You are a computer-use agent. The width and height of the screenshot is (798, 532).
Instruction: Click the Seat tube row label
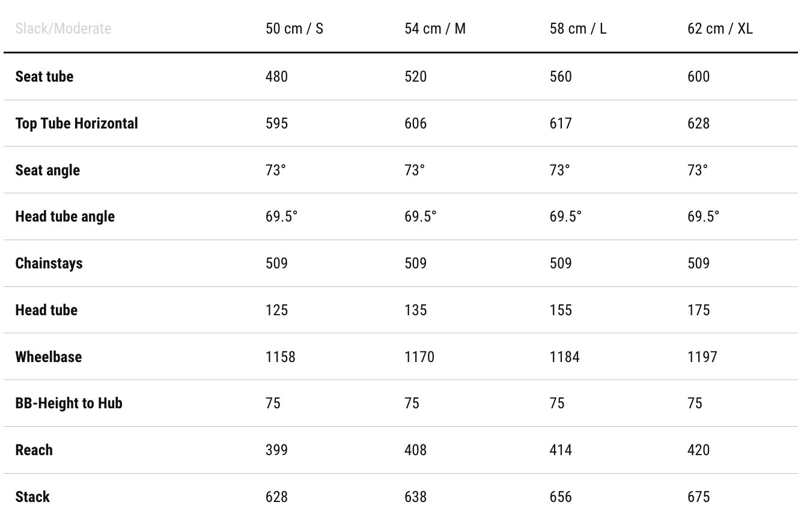(44, 76)
